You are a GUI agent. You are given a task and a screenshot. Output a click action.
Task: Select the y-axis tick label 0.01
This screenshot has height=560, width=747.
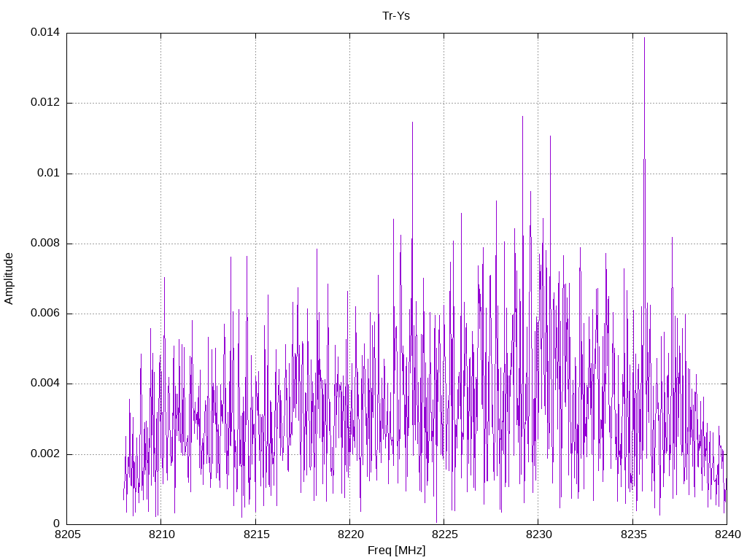pyautogui.click(x=49, y=173)
